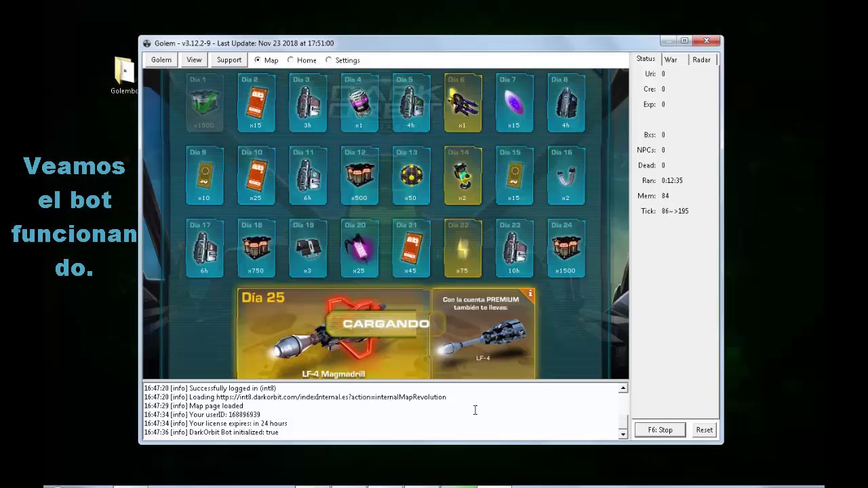The width and height of the screenshot is (868, 488).
Task: Open the Golem menu
Action: [x=161, y=60]
